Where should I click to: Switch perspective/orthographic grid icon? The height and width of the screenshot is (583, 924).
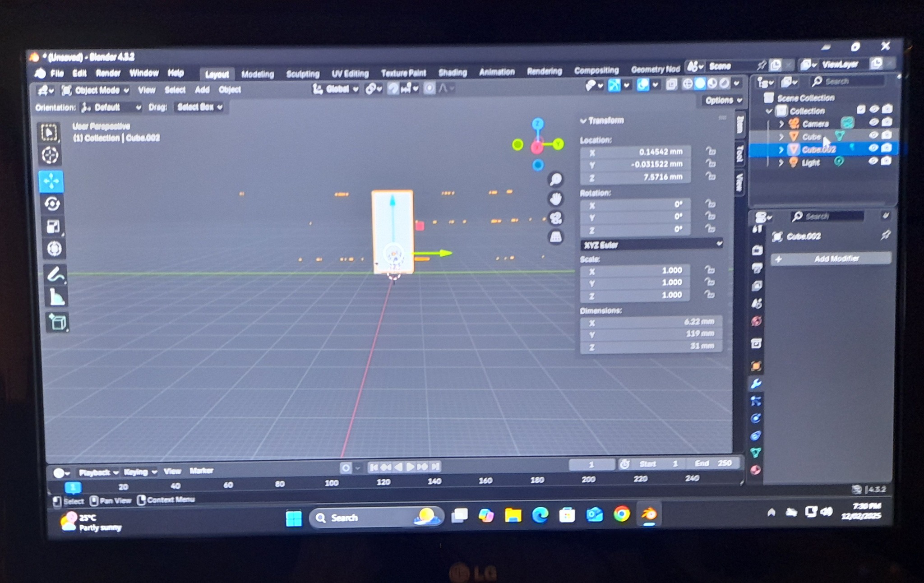[x=556, y=237]
